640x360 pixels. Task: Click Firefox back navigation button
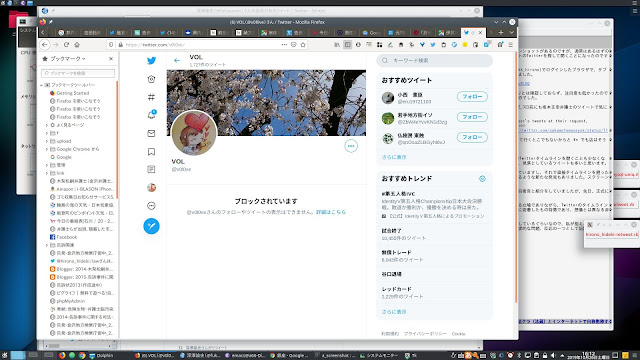click(45, 44)
